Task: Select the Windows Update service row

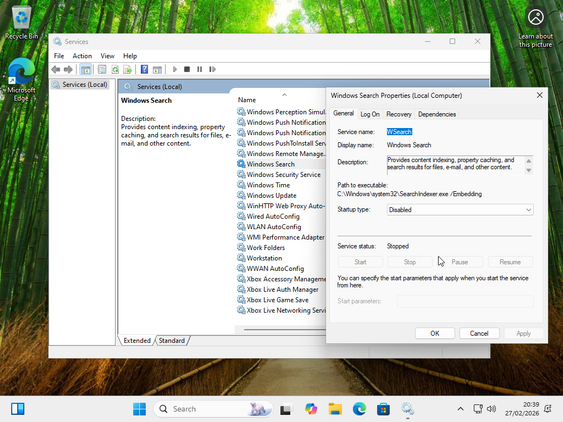Action: [x=281, y=195]
